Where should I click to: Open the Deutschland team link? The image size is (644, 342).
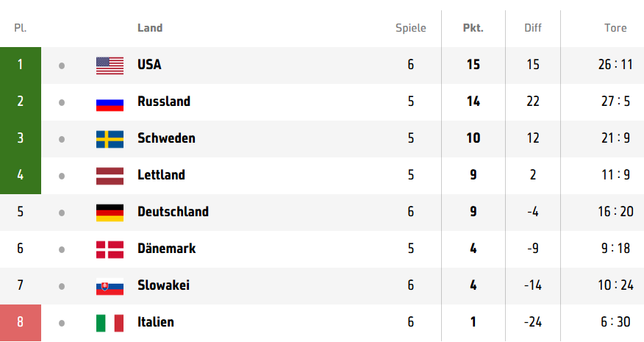[x=173, y=212]
